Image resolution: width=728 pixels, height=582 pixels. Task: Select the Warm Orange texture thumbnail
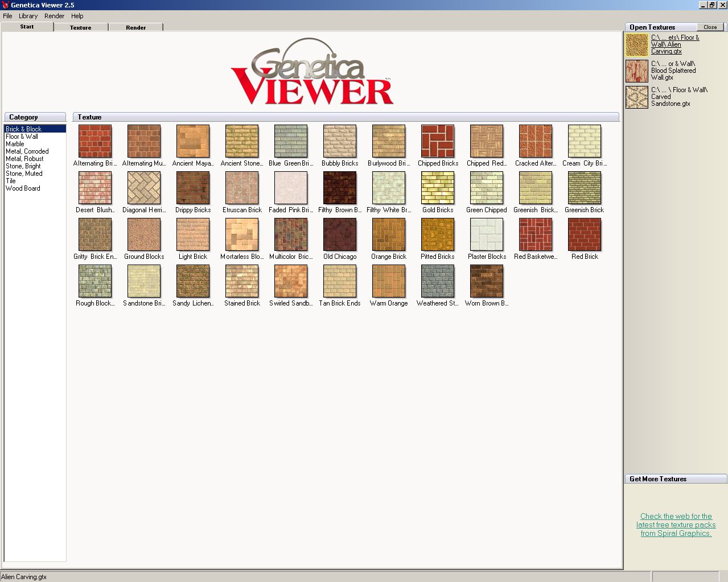[x=389, y=281]
